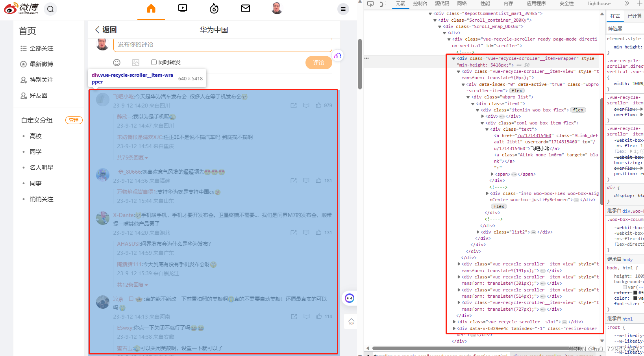
Task: Click the /u/1714315460 href link in DOM
Action: point(535,135)
